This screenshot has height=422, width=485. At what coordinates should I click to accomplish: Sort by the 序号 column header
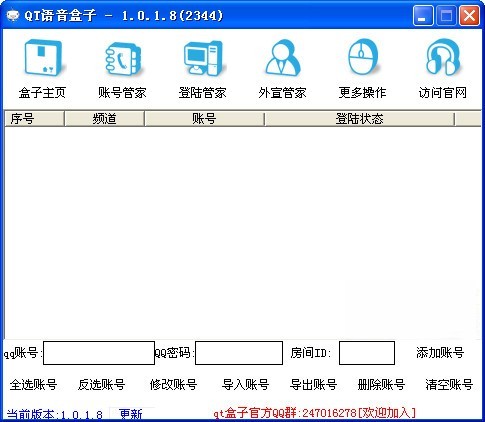[x=34, y=119]
